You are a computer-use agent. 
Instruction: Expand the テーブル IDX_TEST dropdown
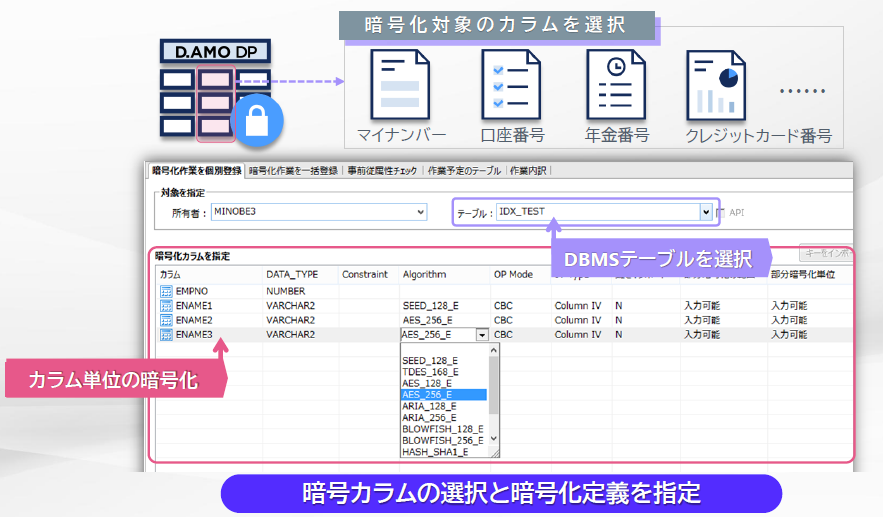(x=706, y=212)
